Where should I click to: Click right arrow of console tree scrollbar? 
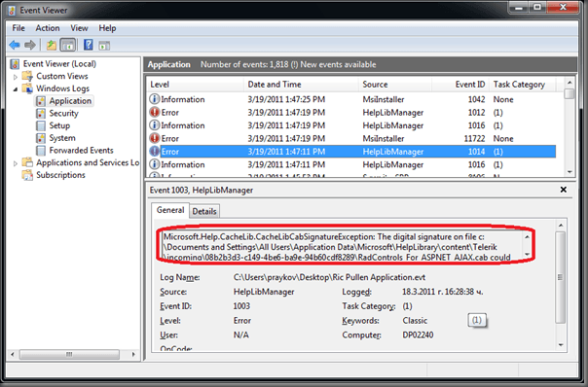click(133, 354)
